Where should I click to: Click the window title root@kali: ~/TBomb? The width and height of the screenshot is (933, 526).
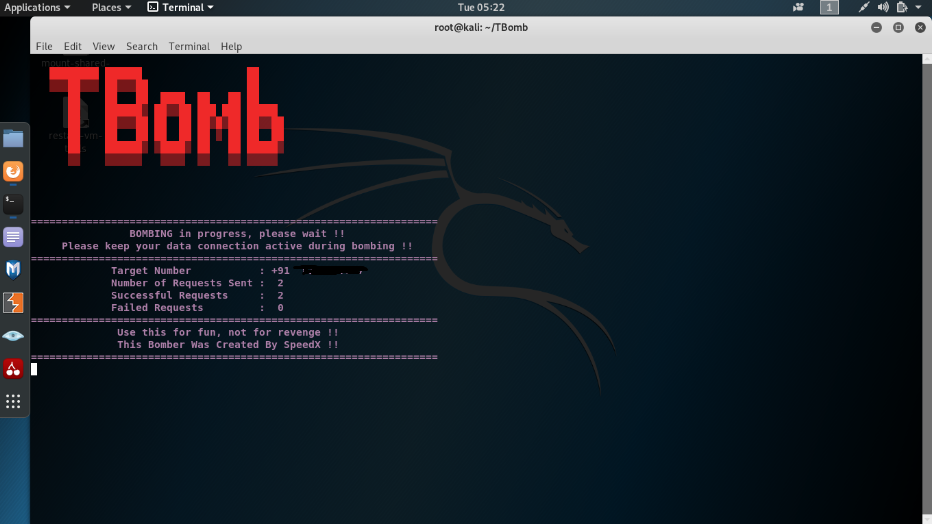(x=481, y=27)
